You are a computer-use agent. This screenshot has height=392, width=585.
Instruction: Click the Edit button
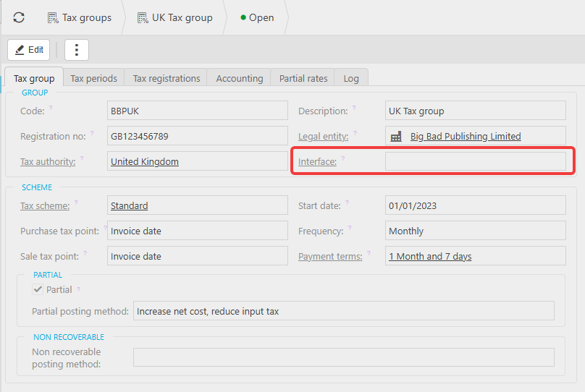(29, 50)
